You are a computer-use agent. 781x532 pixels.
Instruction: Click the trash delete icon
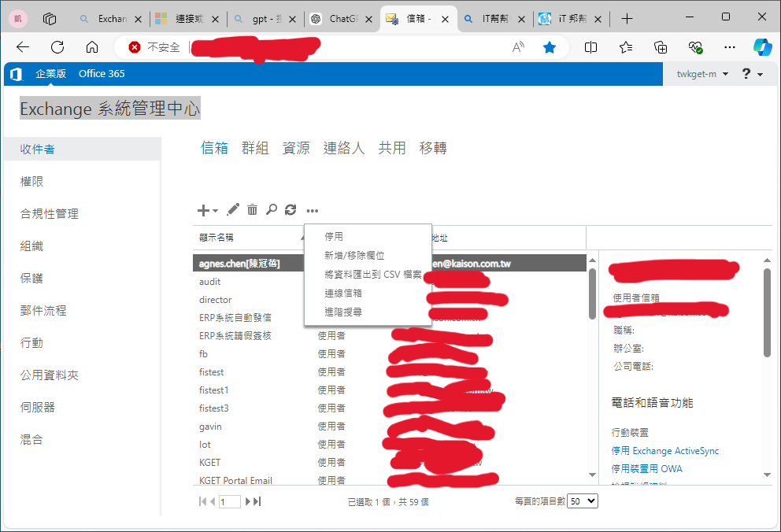253,210
